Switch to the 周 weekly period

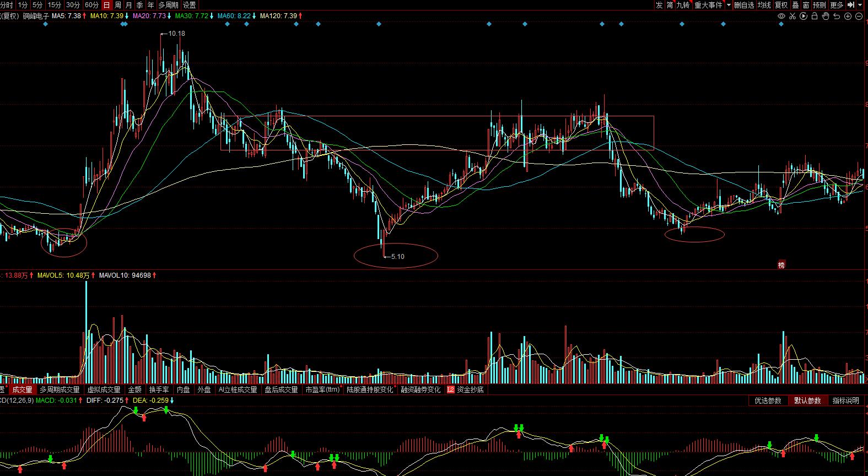(x=118, y=5)
